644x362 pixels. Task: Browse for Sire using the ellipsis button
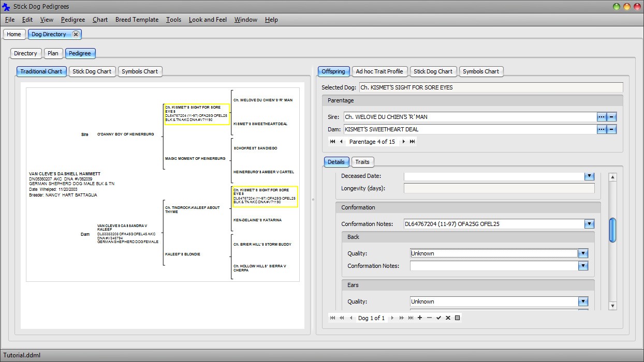click(x=601, y=117)
